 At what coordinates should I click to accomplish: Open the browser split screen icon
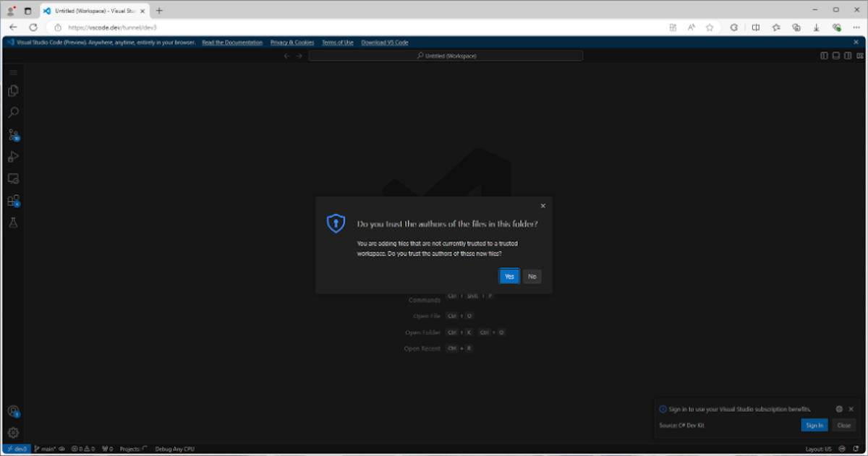[755, 27]
